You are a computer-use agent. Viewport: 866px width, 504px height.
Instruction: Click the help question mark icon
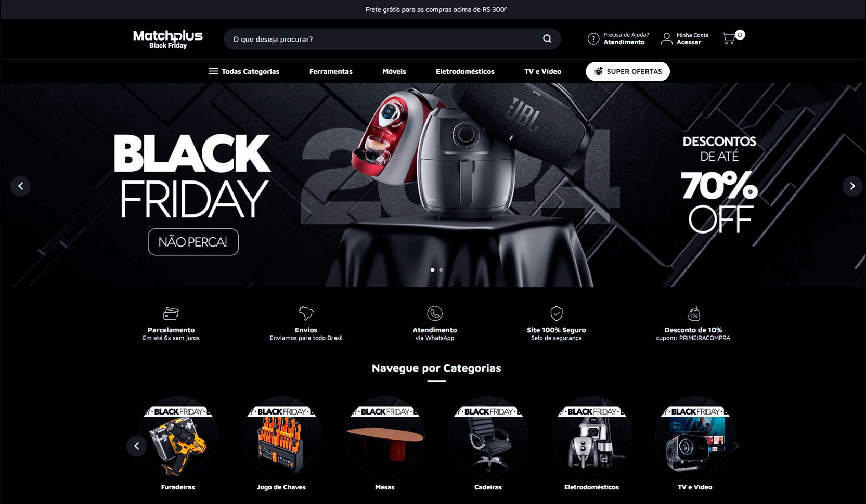point(593,39)
